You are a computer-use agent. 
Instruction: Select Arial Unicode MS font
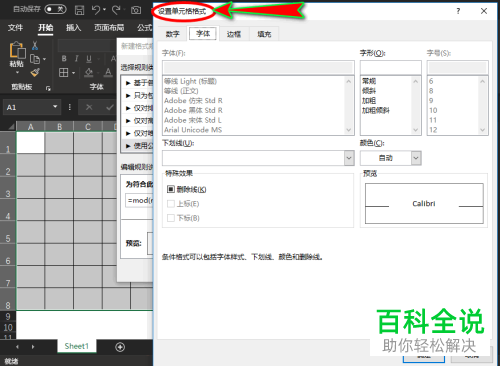point(193,130)
